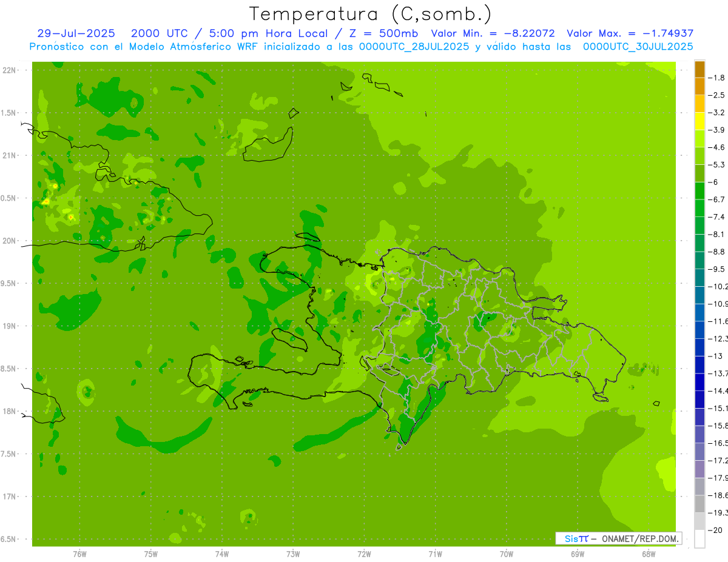
Task: Pick the green swatch between -6 and -6.7
Action: [699, 190]
